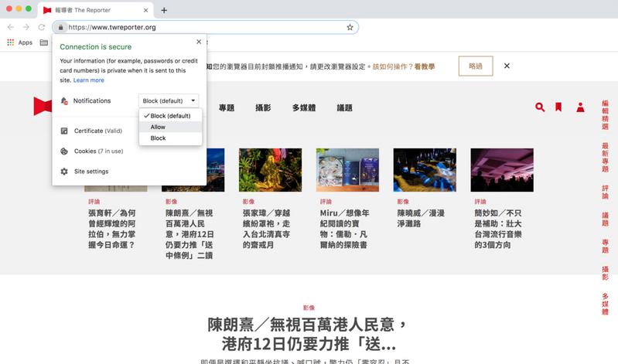
Task: Open article Miru／想像年紀閱讀的寶物
Action: pyautogui.click(x=344, y=229)
